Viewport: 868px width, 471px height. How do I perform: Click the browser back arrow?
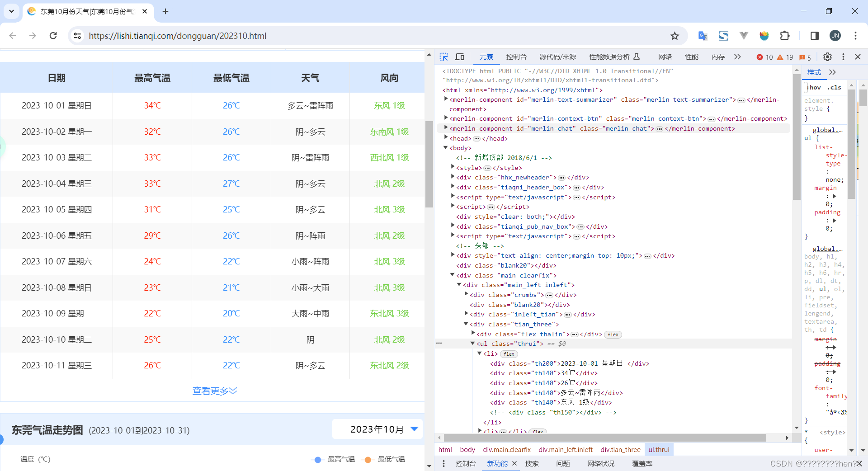[13, 36]
